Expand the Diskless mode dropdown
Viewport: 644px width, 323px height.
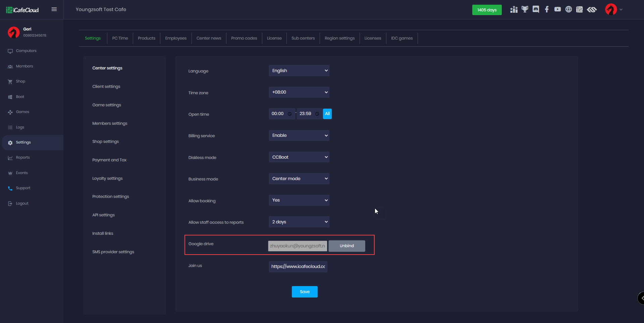299,157
